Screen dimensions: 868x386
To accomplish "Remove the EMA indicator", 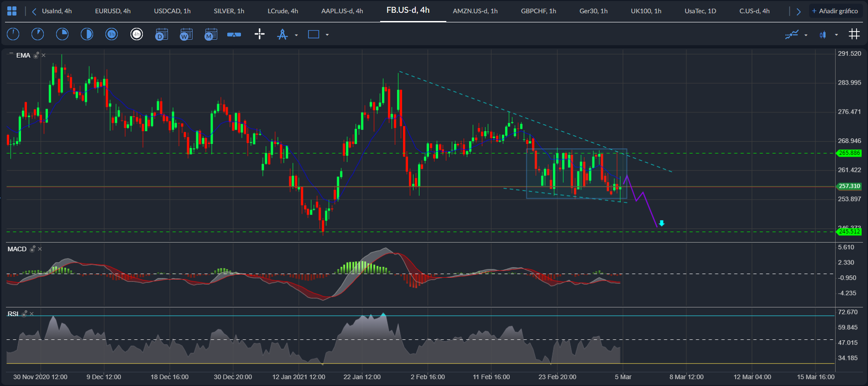I will coord(44,55).
